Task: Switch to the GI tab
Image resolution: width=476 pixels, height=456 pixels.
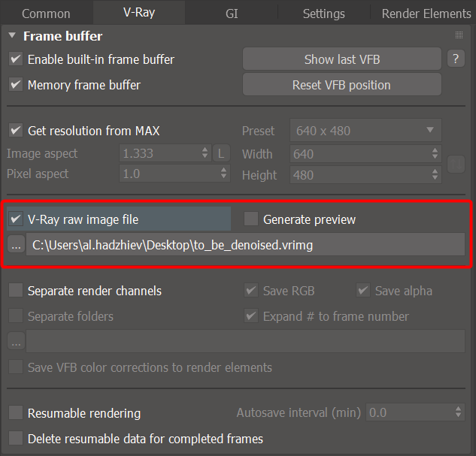Action: click(x=232, y=14)
